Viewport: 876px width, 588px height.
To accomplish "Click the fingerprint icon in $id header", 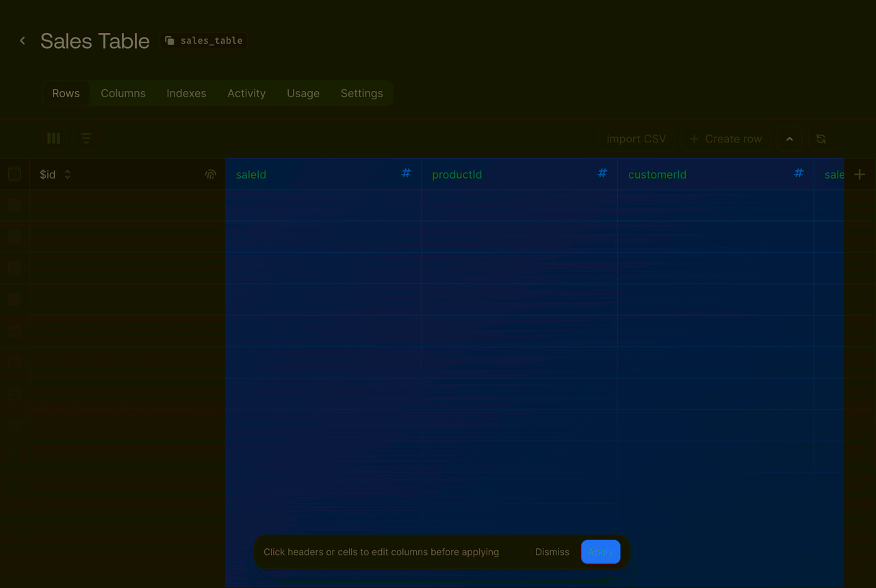I will point(210,174).
